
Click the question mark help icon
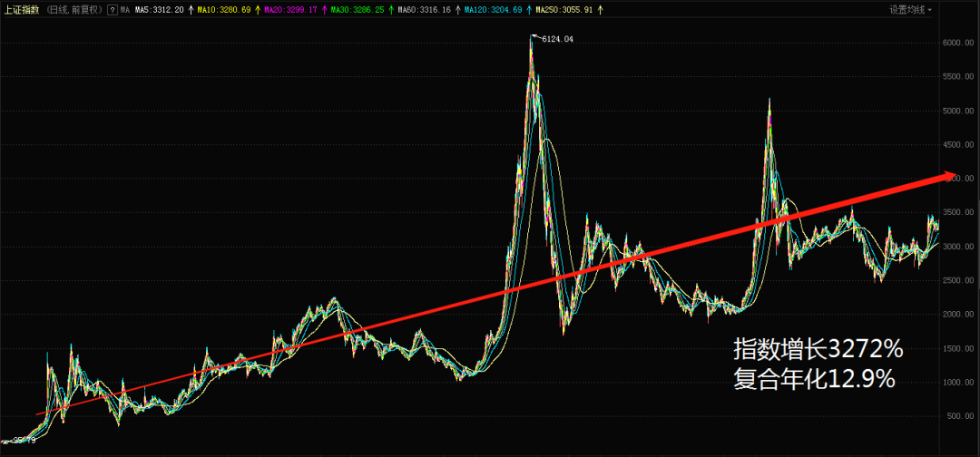coord(112,10)
